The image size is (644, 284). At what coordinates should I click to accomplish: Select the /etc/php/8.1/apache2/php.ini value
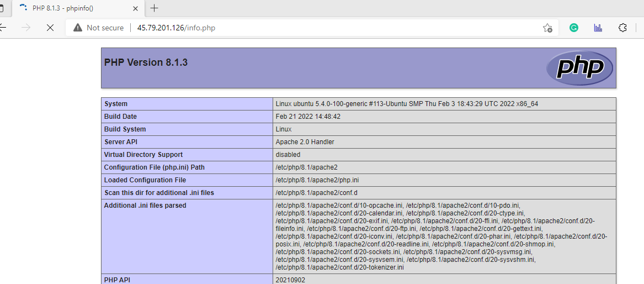318,181
